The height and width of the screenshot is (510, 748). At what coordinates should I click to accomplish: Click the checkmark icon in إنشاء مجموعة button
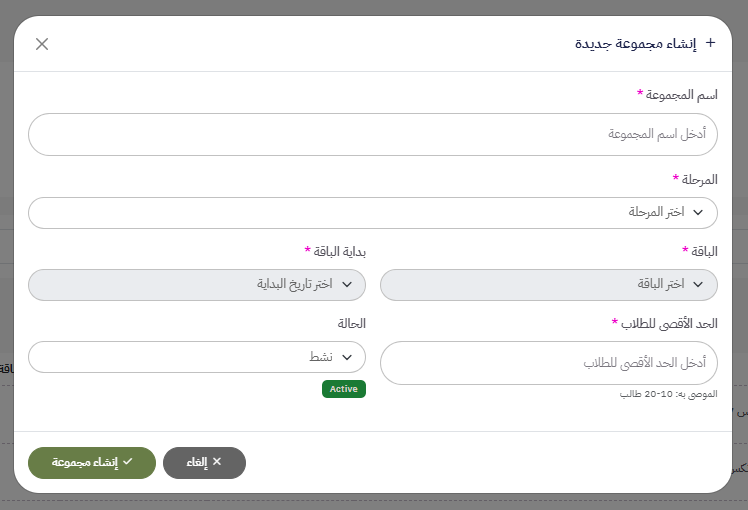[128, 462]
